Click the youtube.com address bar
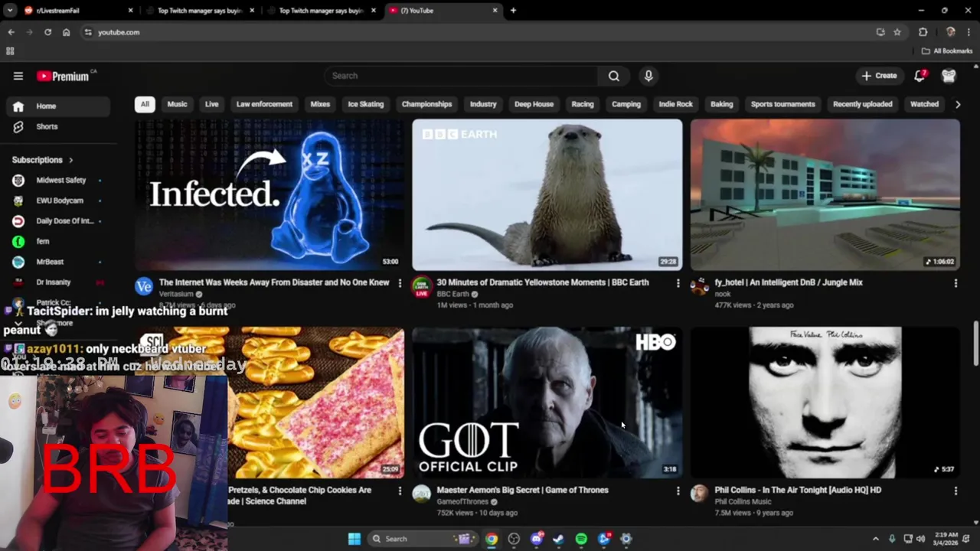The width and height of the screenshot is (980, 551). coord(475,32)
